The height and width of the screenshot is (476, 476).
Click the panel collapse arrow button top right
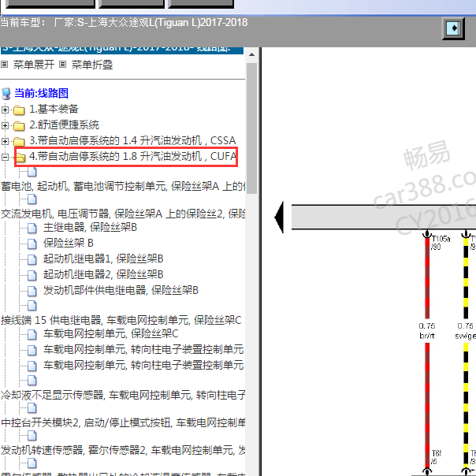click(x=453, y=28)
